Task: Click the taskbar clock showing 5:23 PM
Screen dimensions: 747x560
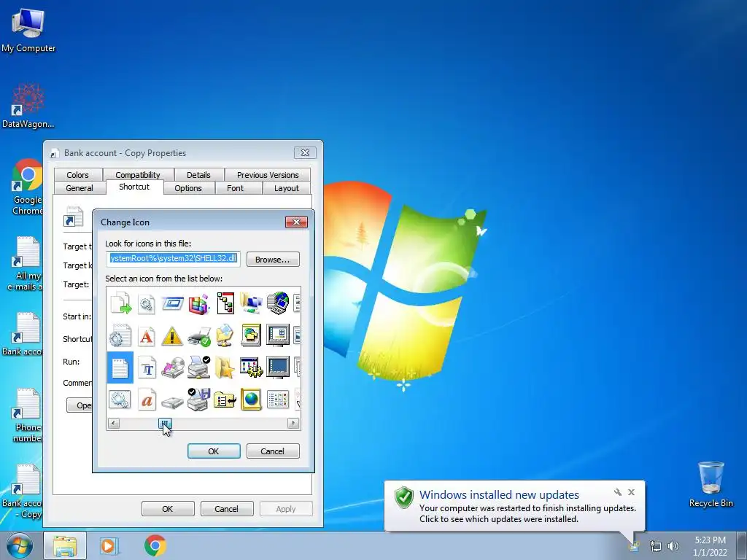Action: (x=710, y=546)
